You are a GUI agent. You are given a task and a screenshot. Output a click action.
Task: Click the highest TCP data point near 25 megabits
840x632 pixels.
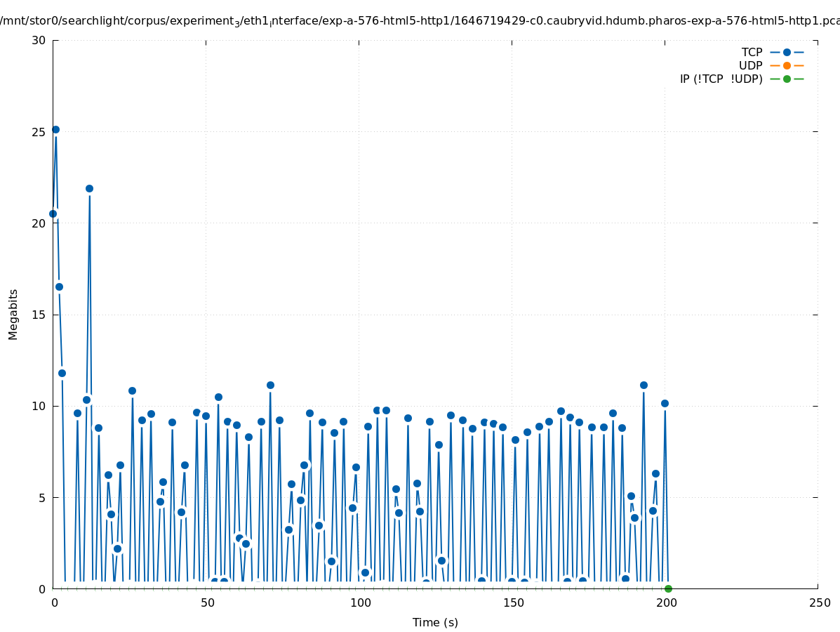coord(55,130)
